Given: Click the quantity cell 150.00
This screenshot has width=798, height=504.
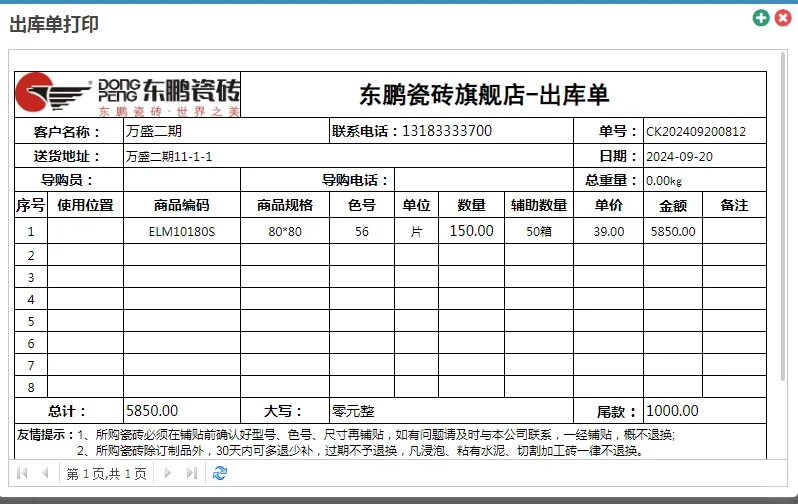Looking at the screenshot, I should 471,231.
